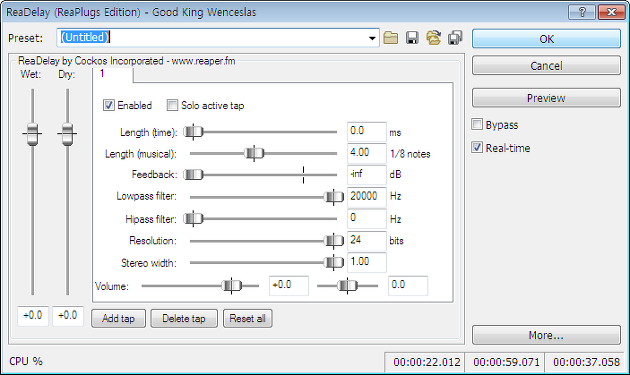Click the Dry level slider handle
Viewport: 630px width, 375px height.
pos(68,134)
